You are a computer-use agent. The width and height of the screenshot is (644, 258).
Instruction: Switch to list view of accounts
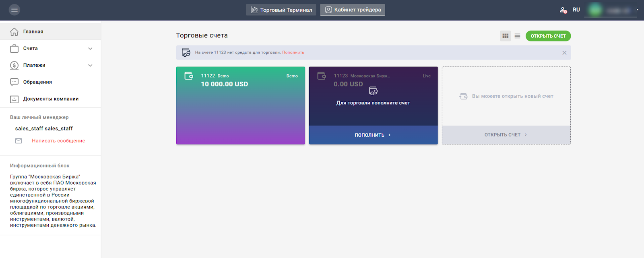tap(517, 36)
